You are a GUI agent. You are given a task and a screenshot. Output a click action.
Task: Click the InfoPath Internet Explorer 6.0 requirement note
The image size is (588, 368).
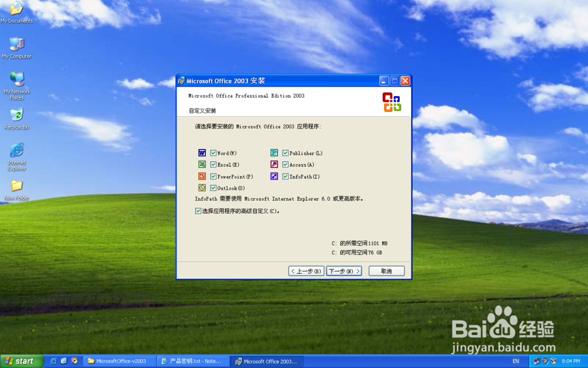click(279, 199)
